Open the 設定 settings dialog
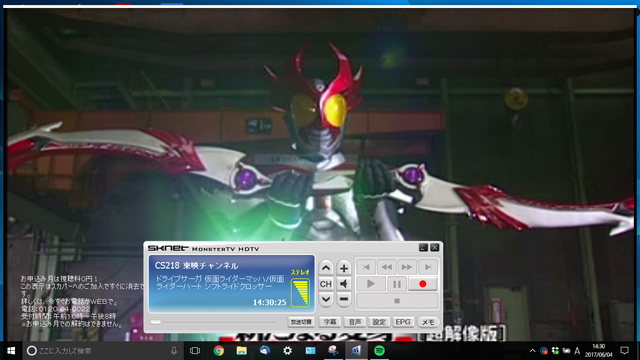Image resolution: width=640 pixels, height=360 pixels. click(x=379, y=322)
